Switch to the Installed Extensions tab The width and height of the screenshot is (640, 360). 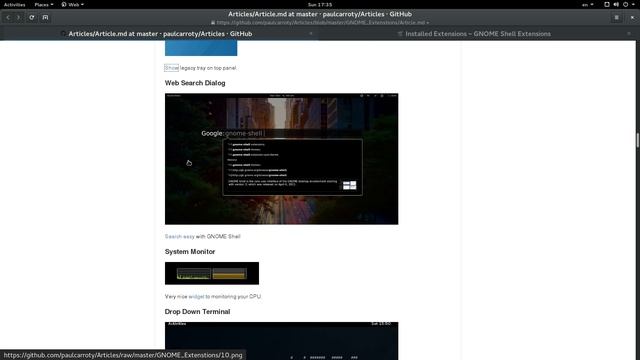pyautogui.click(x=478, y=34)
